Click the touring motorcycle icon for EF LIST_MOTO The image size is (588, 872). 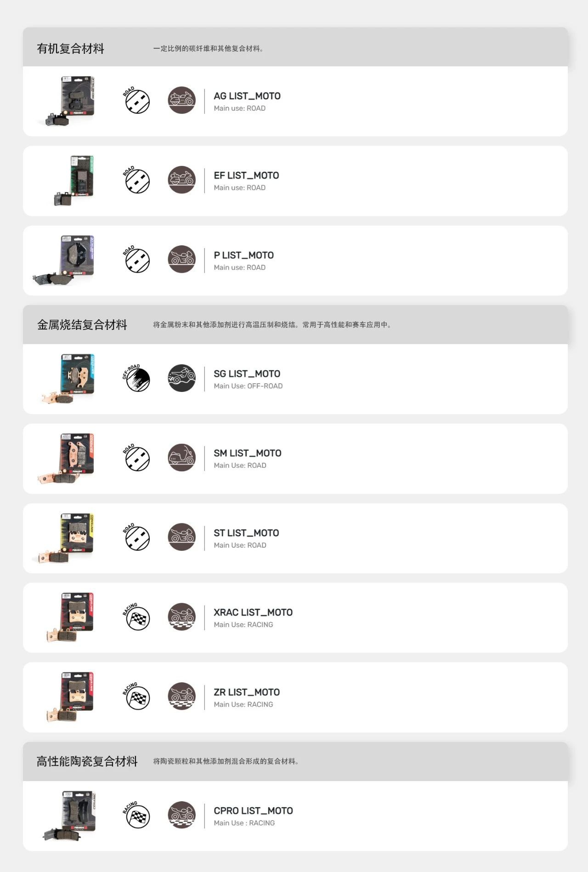point(181,180)
